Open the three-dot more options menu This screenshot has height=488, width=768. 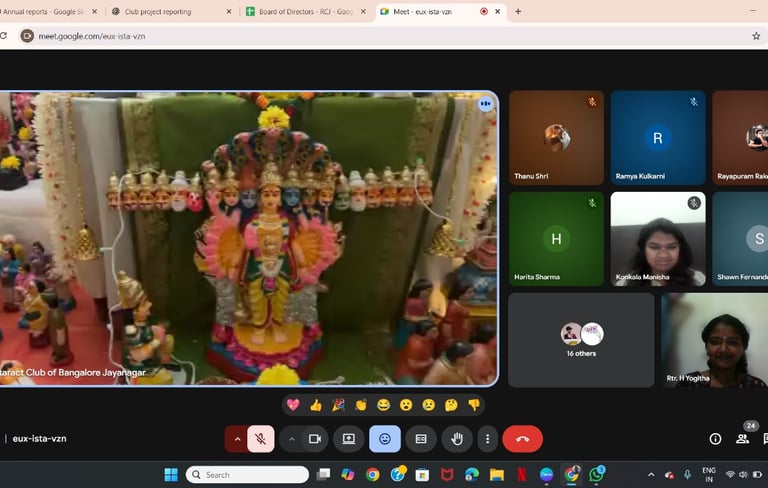487,439
